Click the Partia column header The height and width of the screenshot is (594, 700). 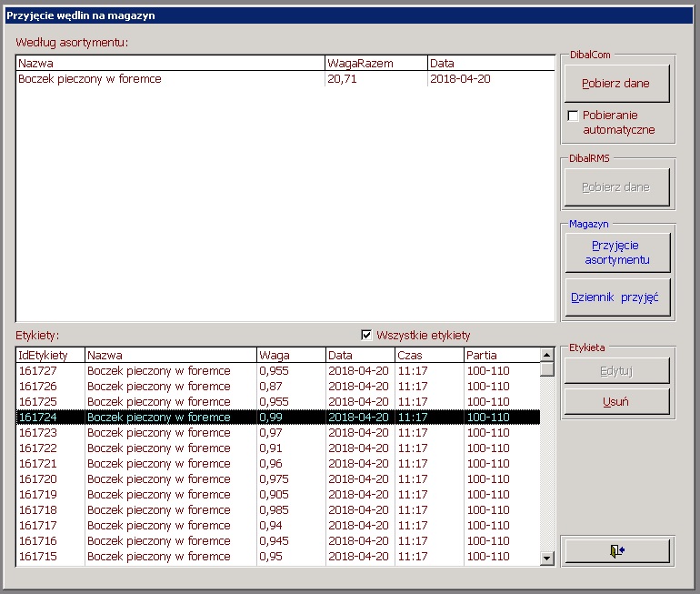500,355
